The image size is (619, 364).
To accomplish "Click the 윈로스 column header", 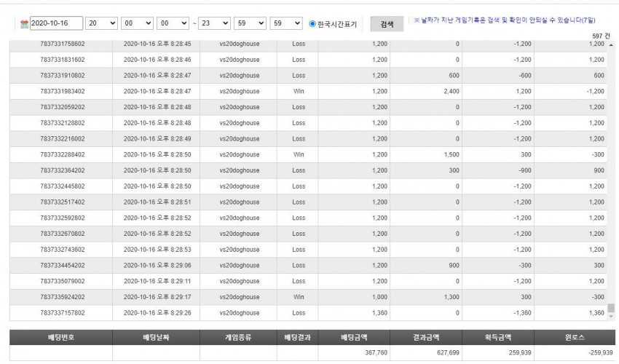I will [575, 338].
